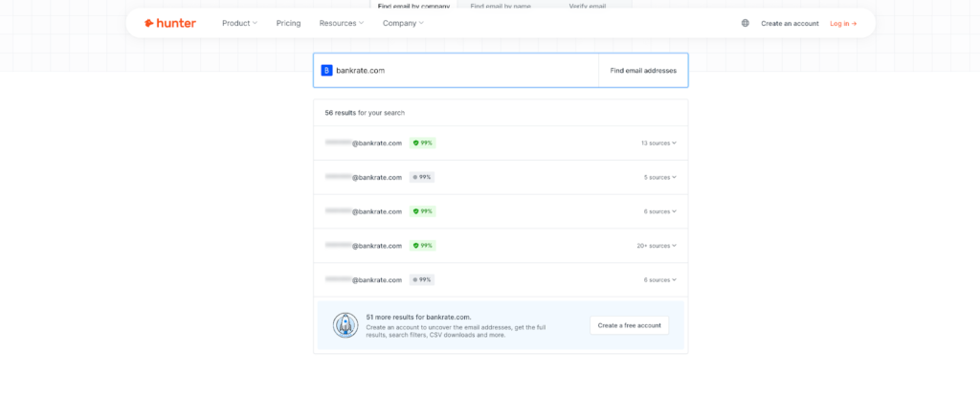Open the Hunter logo home link
This screenshot has width=980, height=396.
[x=170, y=23]
